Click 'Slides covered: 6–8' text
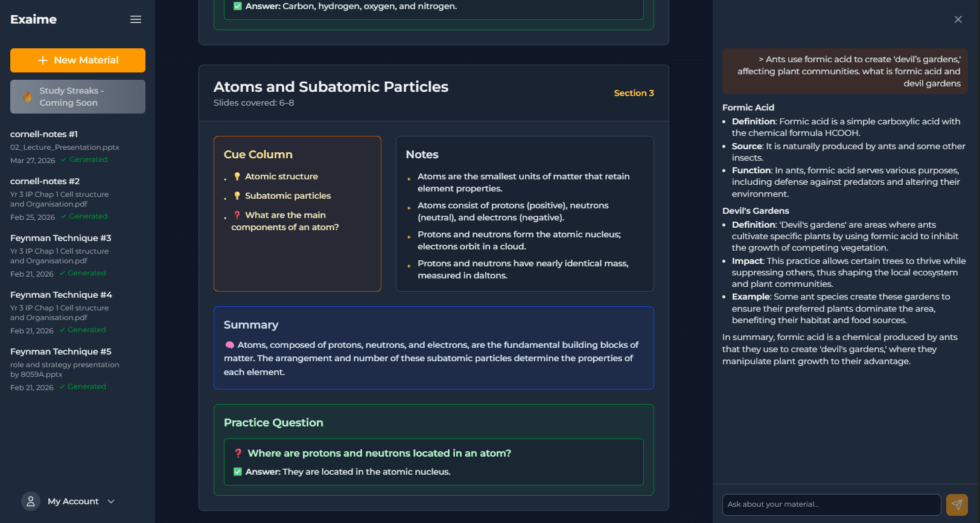 click(254, 103)
